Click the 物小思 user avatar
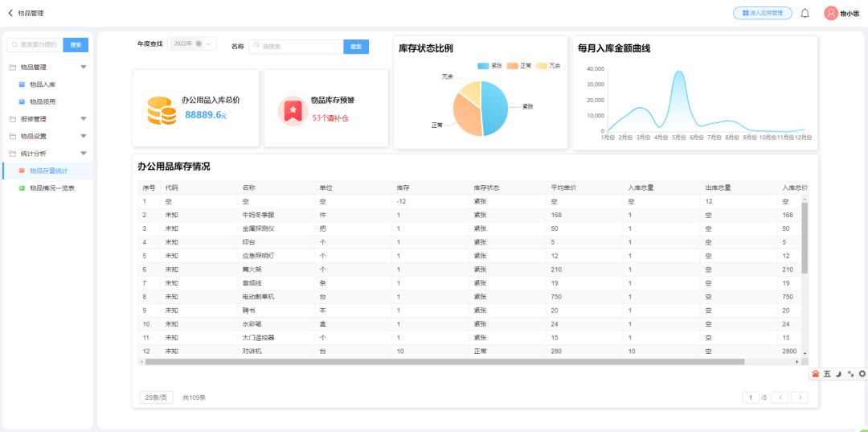The height and width of the screenshot is (432, 868). point(831,13)
